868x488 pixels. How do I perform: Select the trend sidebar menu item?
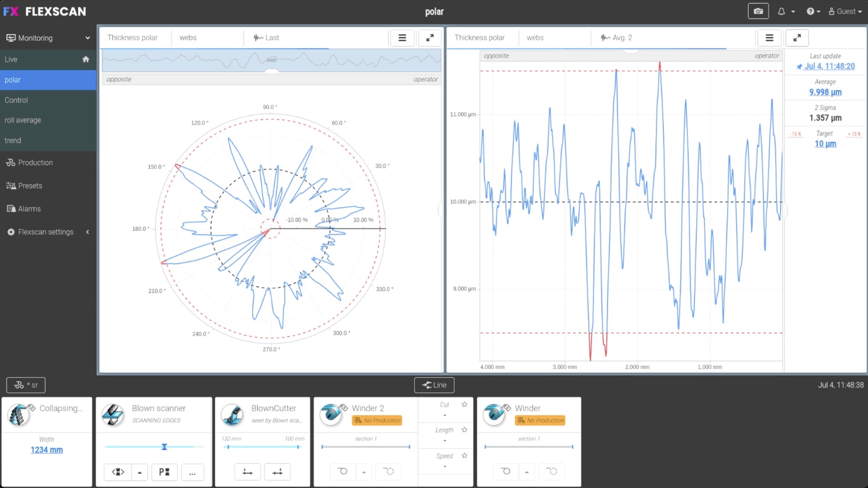(x=13, y=141)
